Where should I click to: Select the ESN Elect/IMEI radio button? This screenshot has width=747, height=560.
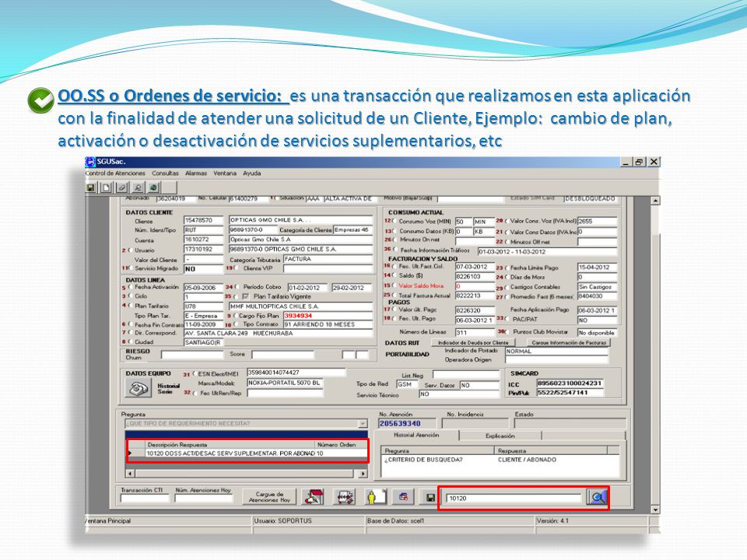(194, 374)
